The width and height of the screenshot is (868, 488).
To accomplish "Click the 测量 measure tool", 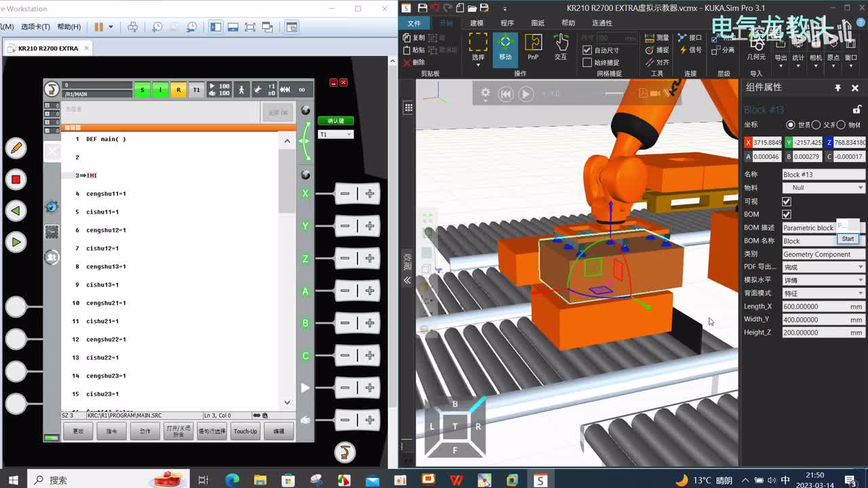I will [x=657, y=38].
